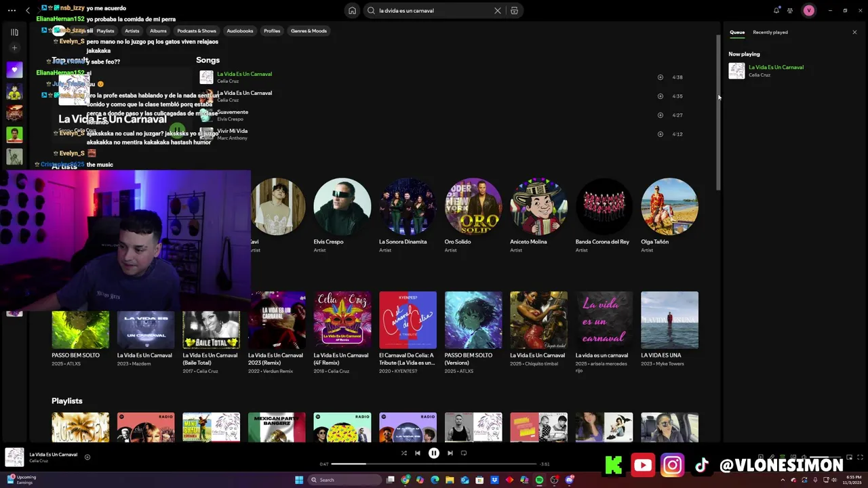Open the Browse icon next to search
Screen dimensions: 868x488
point(514,11)
